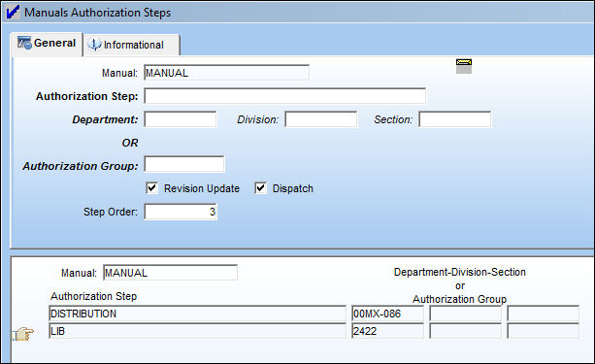Click the empty section cell in DISTRIBUTION row
595x364 pixels.
point(544,314)
